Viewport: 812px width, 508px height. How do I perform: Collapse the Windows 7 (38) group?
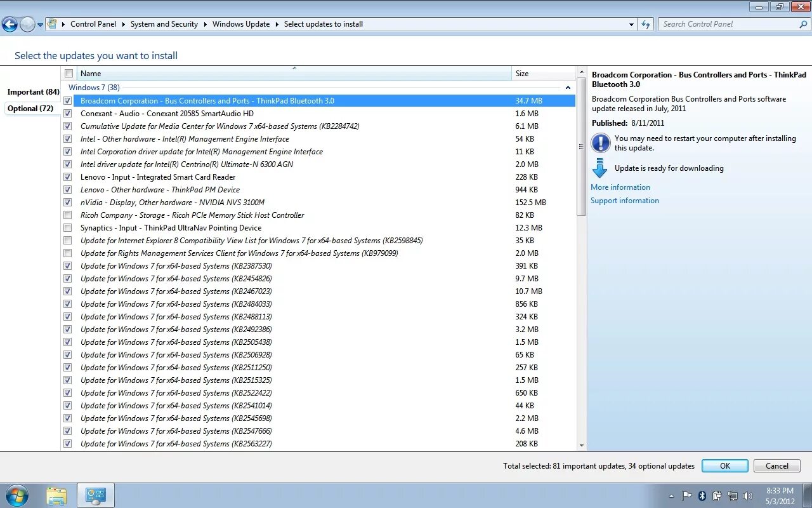pyautogui.click(x=568, y=88)
